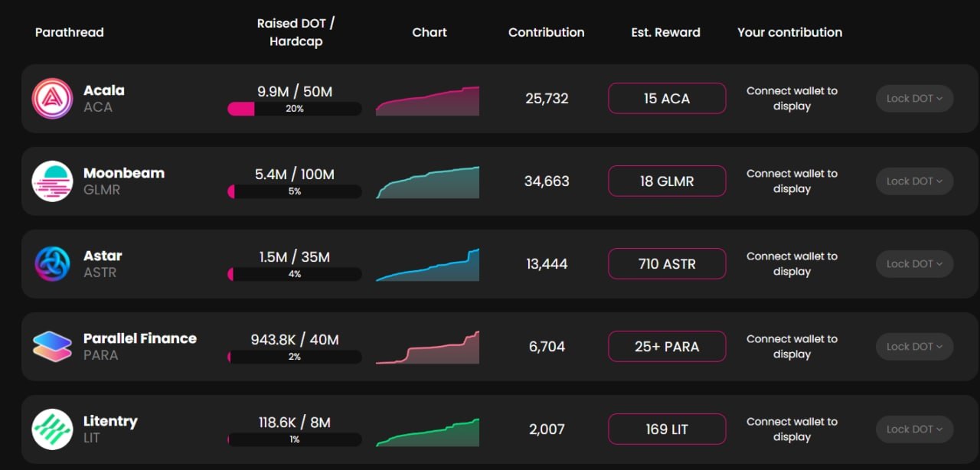Screen dimensions: 980x470
Task: Open the Litentry green contribution chart
Action: click(427, 432)
